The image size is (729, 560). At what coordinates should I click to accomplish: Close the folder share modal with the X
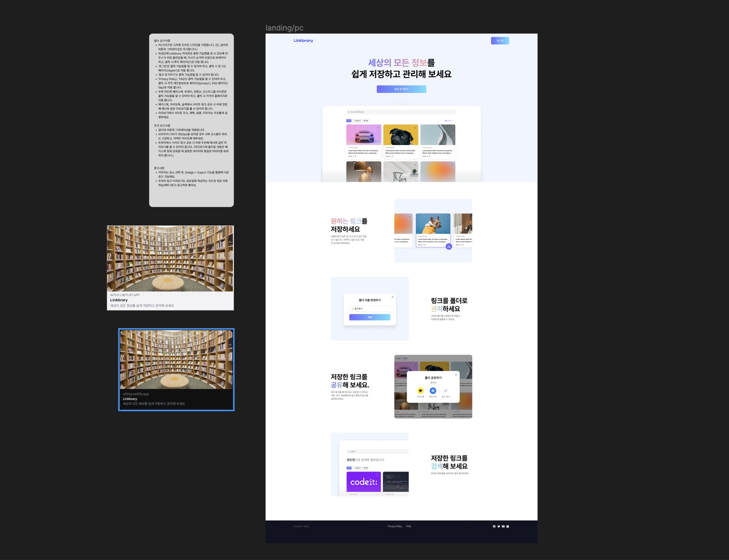tap(456, 375)
